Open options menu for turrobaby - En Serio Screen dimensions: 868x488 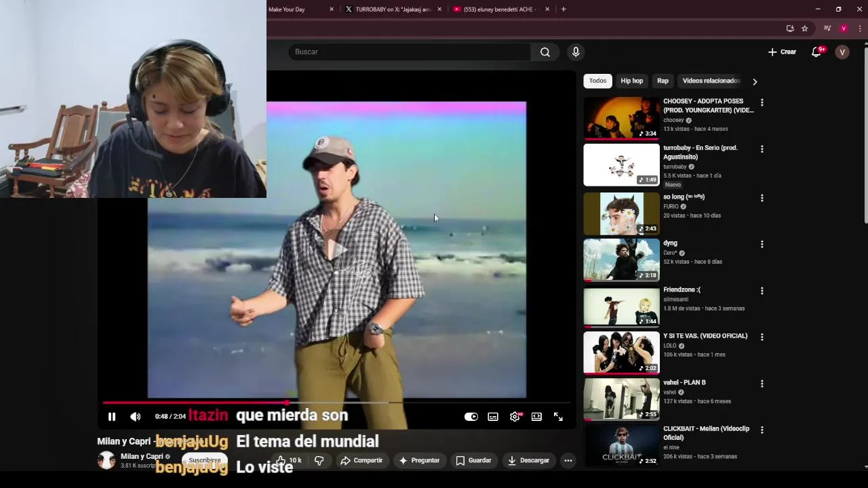(762, 149)
